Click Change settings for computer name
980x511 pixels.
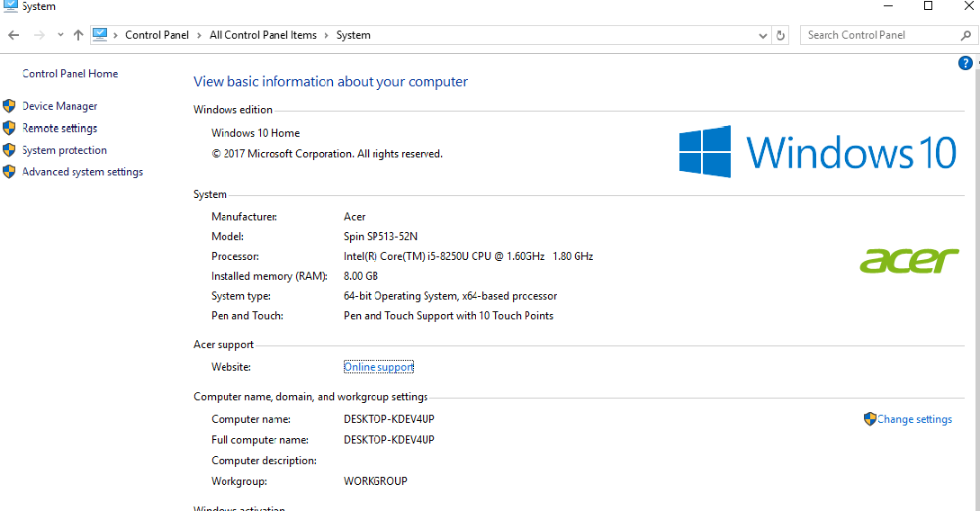point(913,419)
